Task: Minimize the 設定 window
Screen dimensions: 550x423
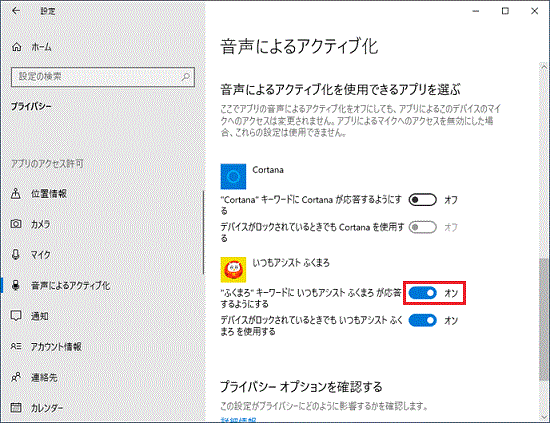Action: pyautogui.click(x=476, y=11)
